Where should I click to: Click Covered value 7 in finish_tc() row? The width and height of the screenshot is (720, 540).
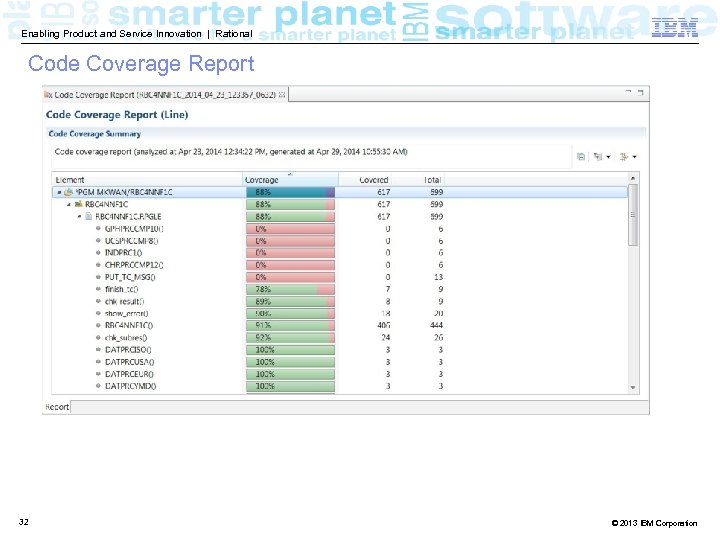coord(388,289)
